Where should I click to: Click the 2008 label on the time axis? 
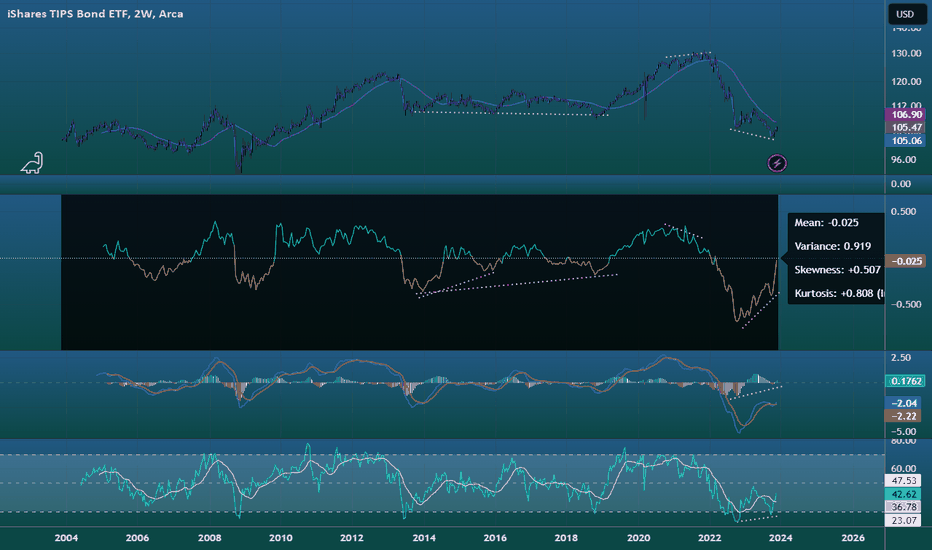(x=209, y=538)
